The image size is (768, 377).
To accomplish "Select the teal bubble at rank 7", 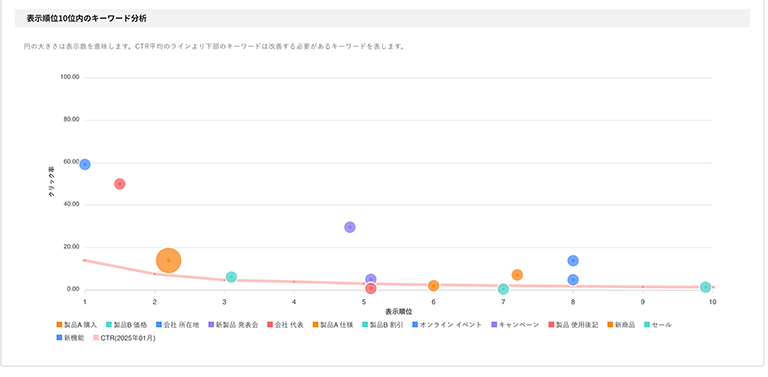I will tap(503, 289).
